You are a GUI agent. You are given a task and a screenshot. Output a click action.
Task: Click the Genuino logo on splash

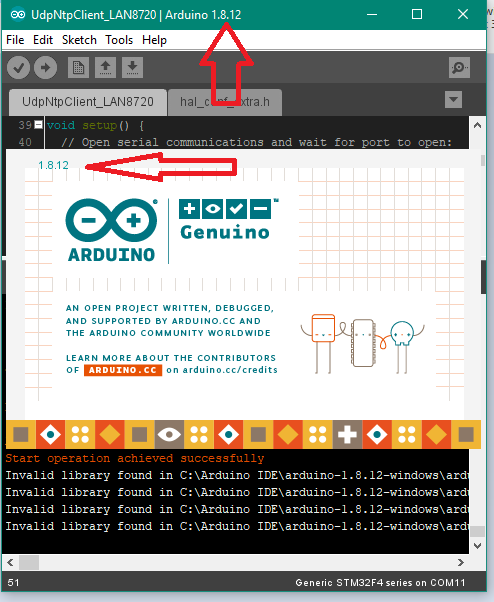tap(228, 219)
